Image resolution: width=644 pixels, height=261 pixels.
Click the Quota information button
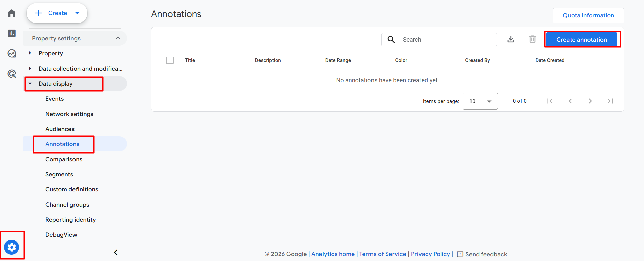coord(588,15)
